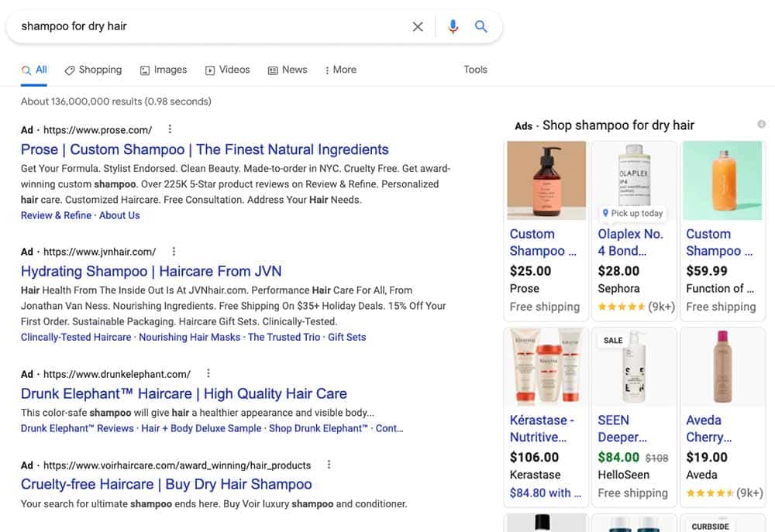Follow the Review & Refine sitelink
The height and width of the screenshot is (532, 775).
[56, 215]
